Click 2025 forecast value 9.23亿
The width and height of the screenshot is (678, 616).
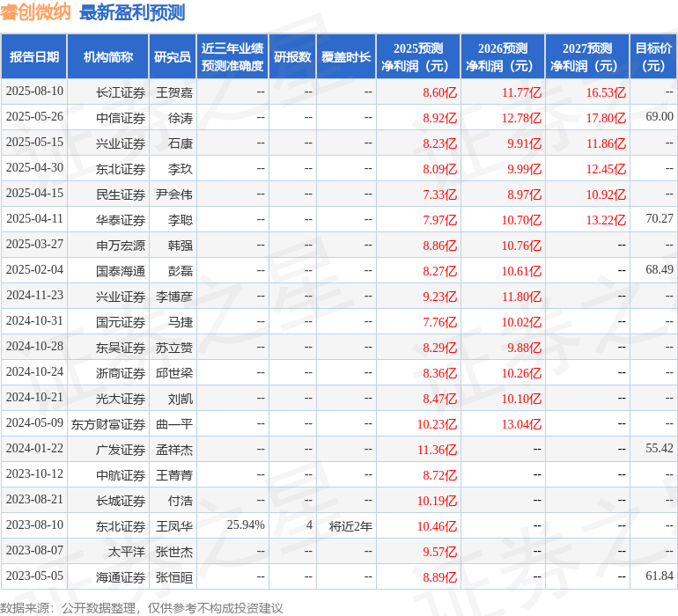coord(439,297)
